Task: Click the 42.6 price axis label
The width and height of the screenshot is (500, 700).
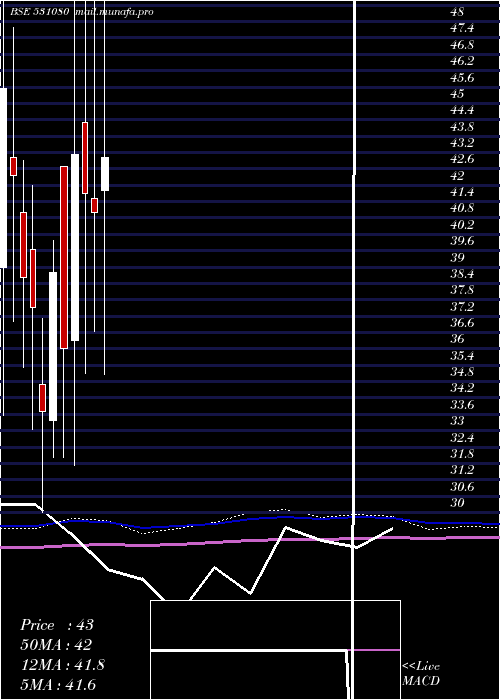Action: pos(462,159)
